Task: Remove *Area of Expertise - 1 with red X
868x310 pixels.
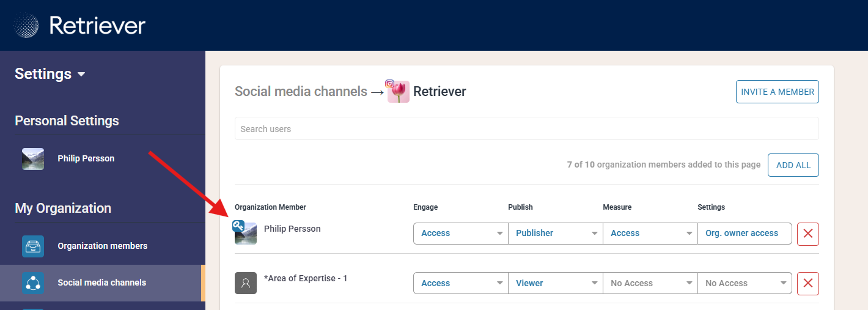Action: [808, 283]
